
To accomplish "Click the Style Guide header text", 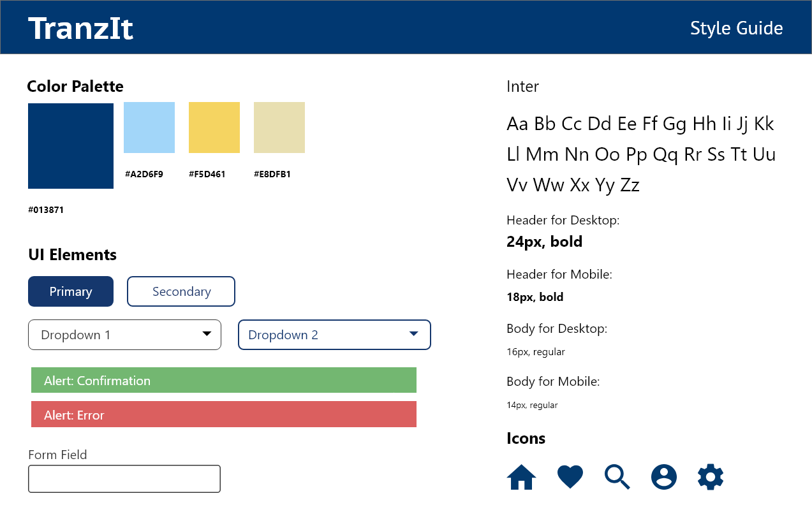I will pos(736,29).
